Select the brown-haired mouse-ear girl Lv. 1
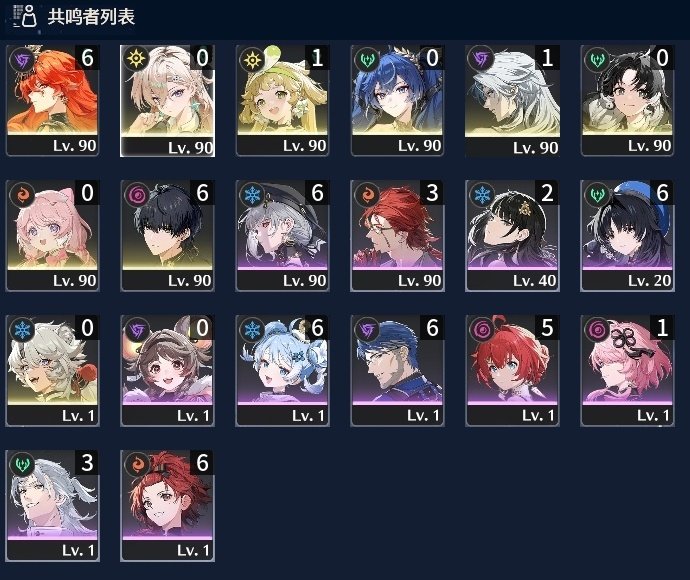The image size is (690, 580). pos(167,371)
